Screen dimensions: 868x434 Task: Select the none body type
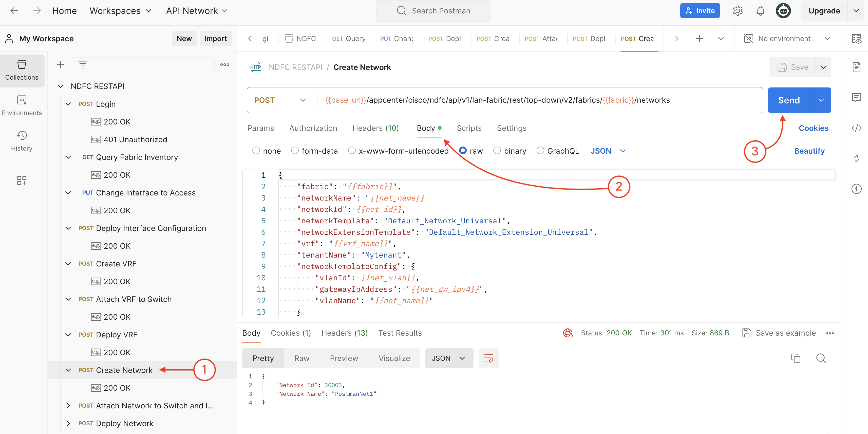[x=256, y=151]
